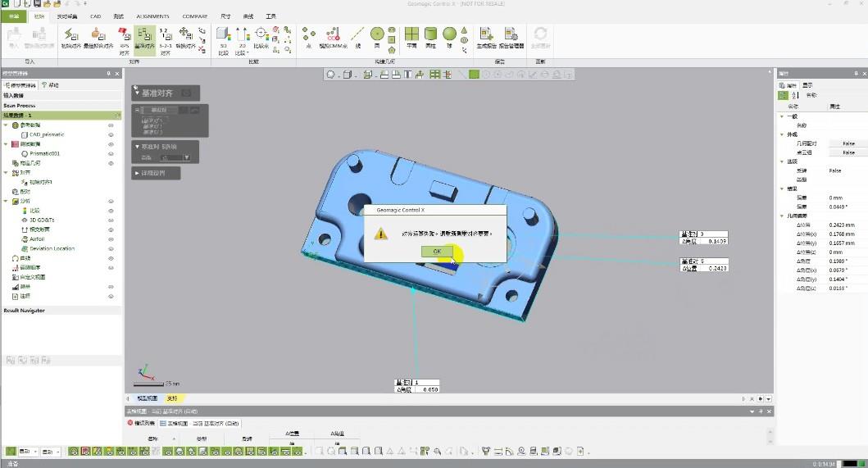Viewport: 868px width, 468px height.
Task: Open the 2D Compare tool
Action: (x=242, y=41)
